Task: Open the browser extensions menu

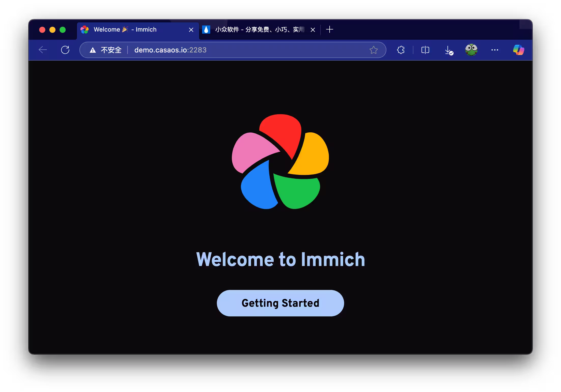Action: coord(401,50)
